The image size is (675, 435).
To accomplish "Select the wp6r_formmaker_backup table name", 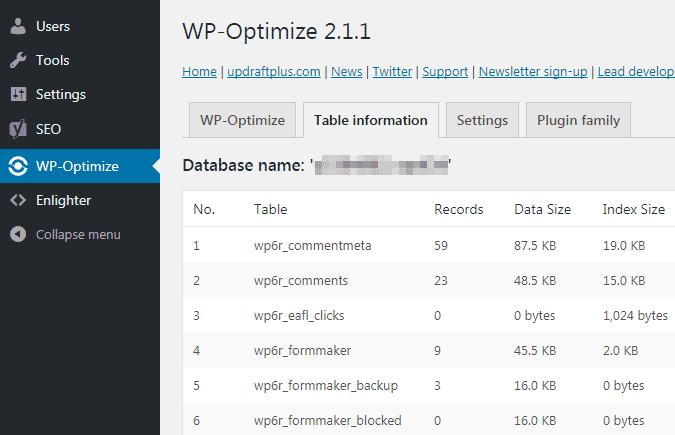I will pyautogui.click(x=326, y=385).
